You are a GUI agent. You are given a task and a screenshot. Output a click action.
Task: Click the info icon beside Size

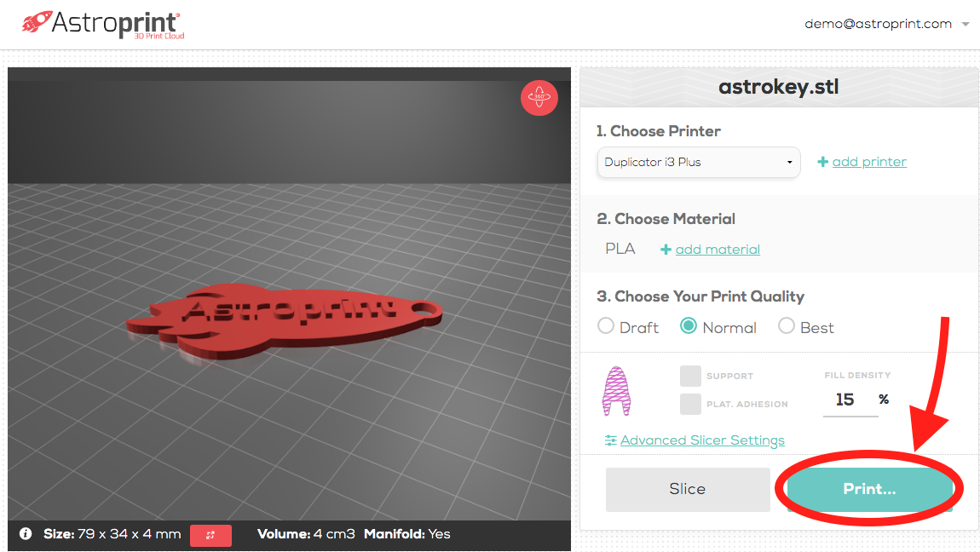coord(26,534)
